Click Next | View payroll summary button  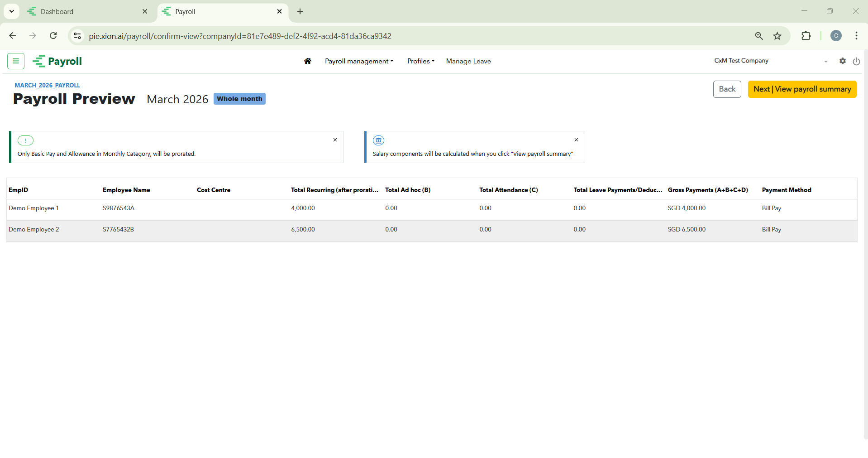[x=802, y=89]
